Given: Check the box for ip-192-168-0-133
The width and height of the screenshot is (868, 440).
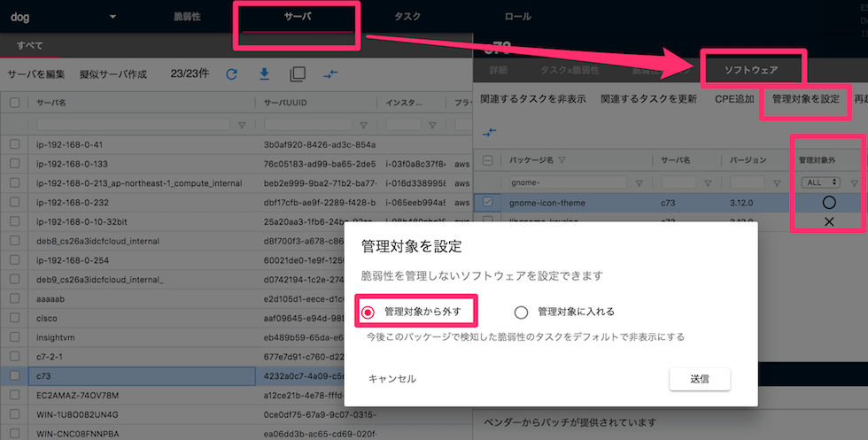Looking at the screenshot, I should (x=15, y=164).
